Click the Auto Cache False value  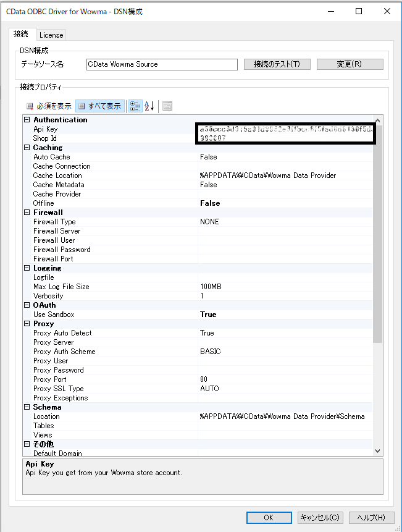(209, 157)
